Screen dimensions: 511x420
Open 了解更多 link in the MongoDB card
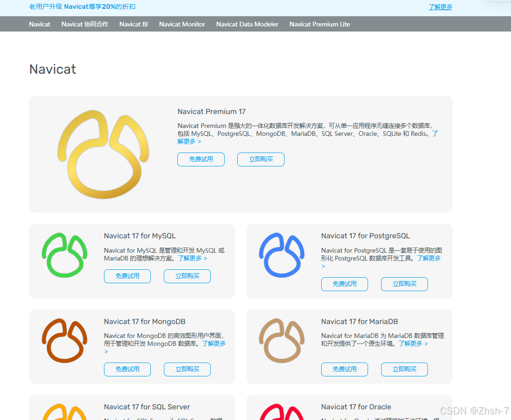pyautogui.click(x=214, y=344)
